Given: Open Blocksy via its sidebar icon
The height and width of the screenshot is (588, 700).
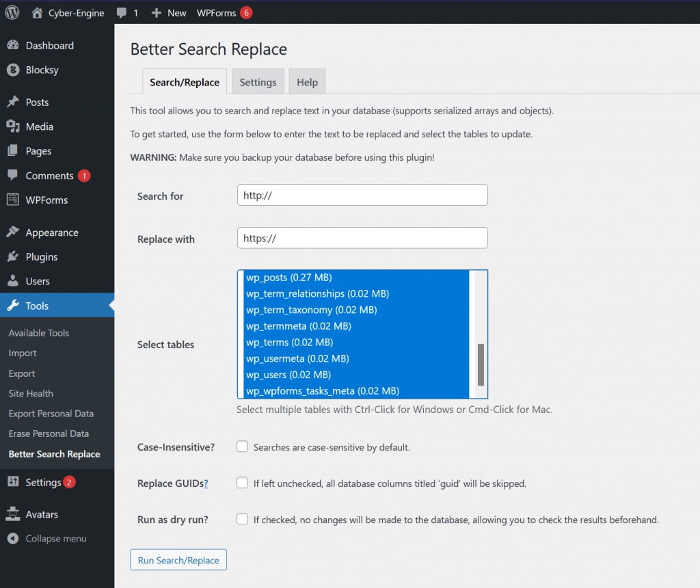Looking at the screenshot, I should pos(13,70).
